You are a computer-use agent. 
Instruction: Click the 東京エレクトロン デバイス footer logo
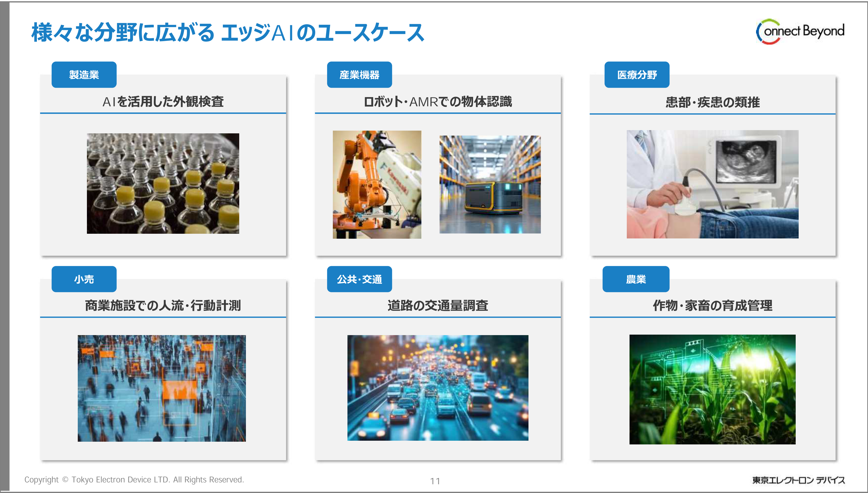click(x=798, y=480)
